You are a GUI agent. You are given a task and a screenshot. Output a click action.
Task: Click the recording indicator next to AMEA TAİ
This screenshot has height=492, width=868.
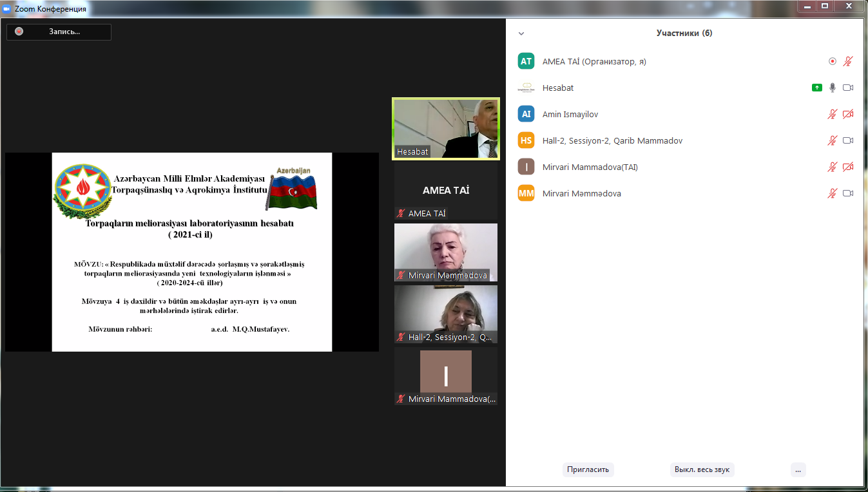coord(833,61)
